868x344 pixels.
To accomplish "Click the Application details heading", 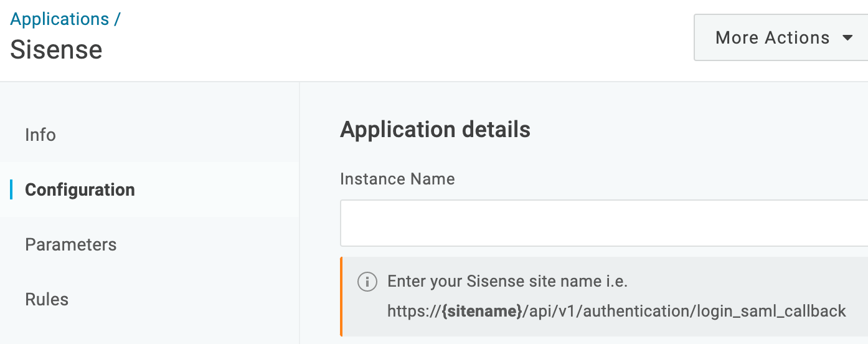I will [x=435, y=130].
